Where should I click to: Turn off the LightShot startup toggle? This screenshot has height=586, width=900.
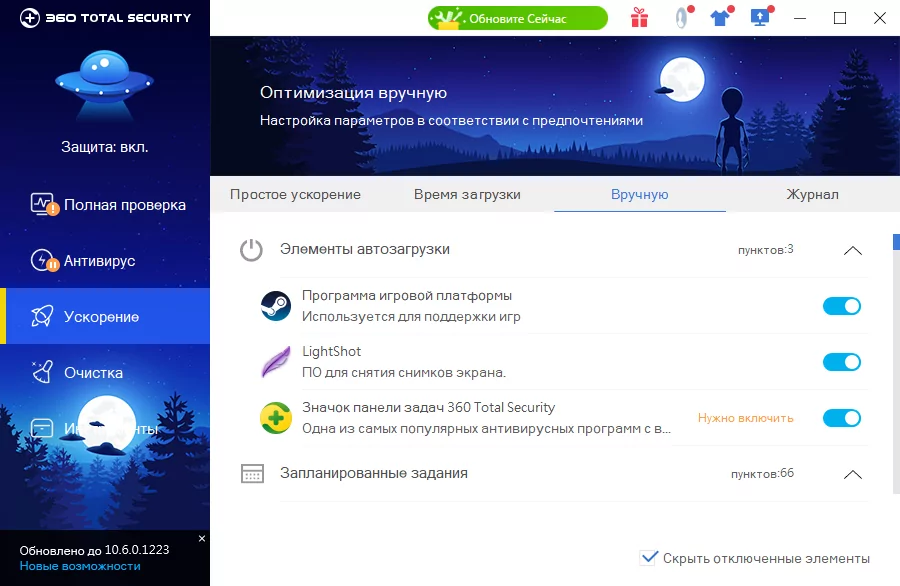point(842,362)
